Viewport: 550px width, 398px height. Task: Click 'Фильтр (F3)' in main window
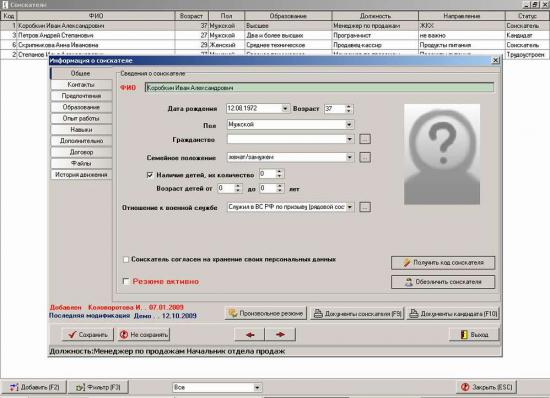[99, 387]
